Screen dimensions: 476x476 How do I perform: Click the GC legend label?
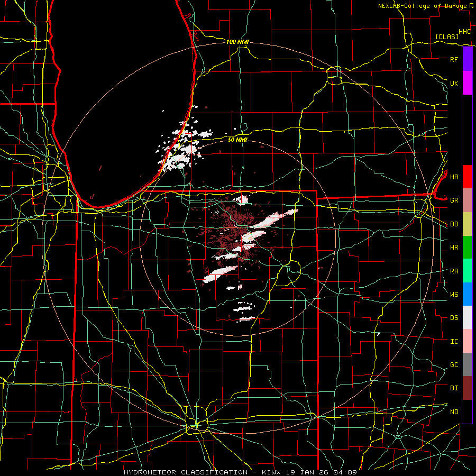454,364
